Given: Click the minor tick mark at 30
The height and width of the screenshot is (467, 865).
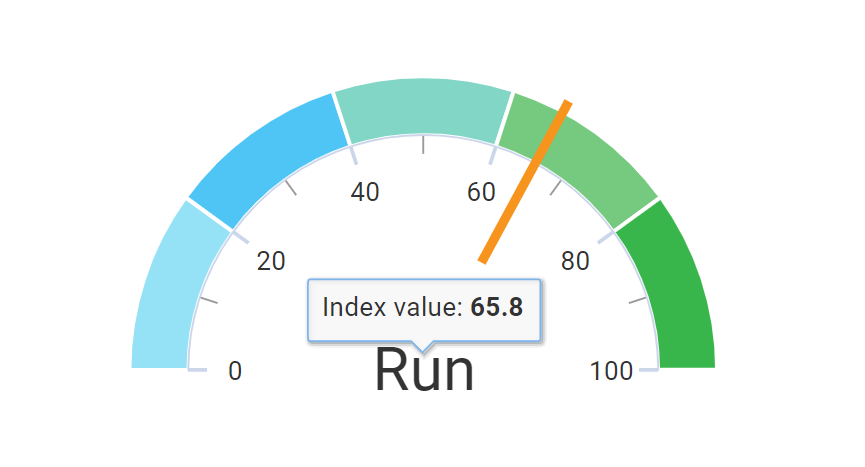Looking at the screenshot, I should [291, 187].
